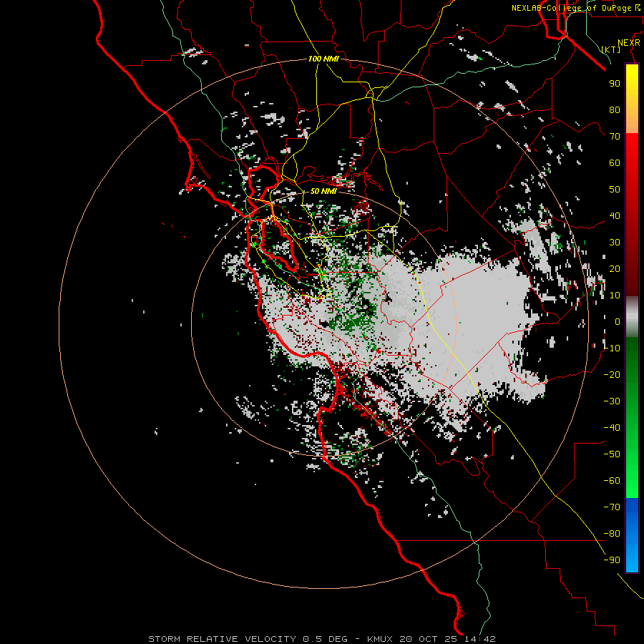644x644 pixels.
Task: Pick the blue segment of the color bar
Action: click(x=632, y=535)
